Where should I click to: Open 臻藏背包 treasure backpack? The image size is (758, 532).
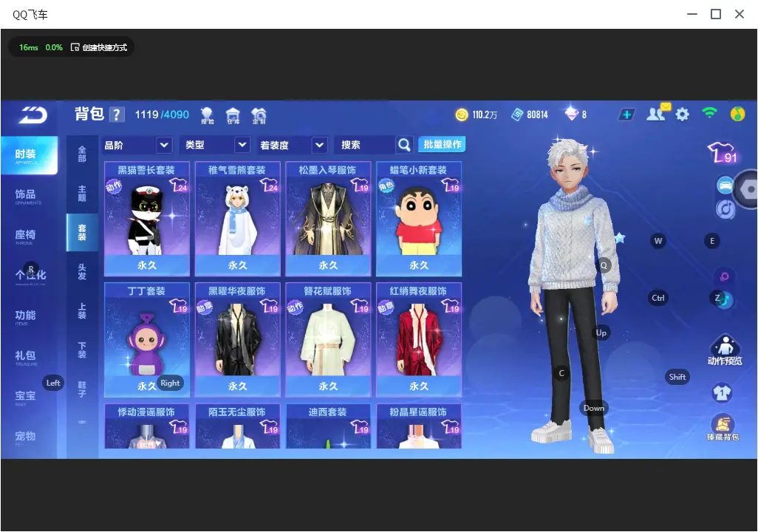(723, 428)
